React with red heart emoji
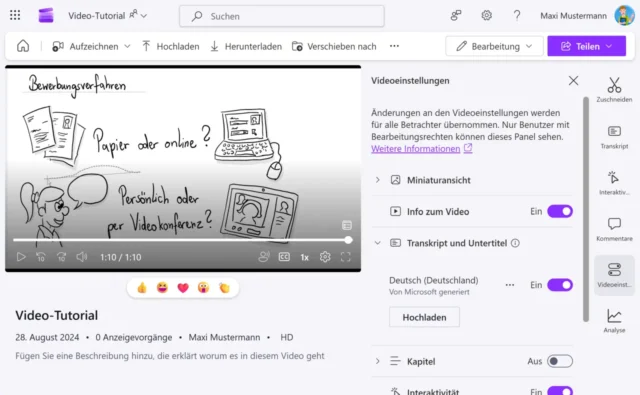The image size is (640, 395). [x=183, y=288]
